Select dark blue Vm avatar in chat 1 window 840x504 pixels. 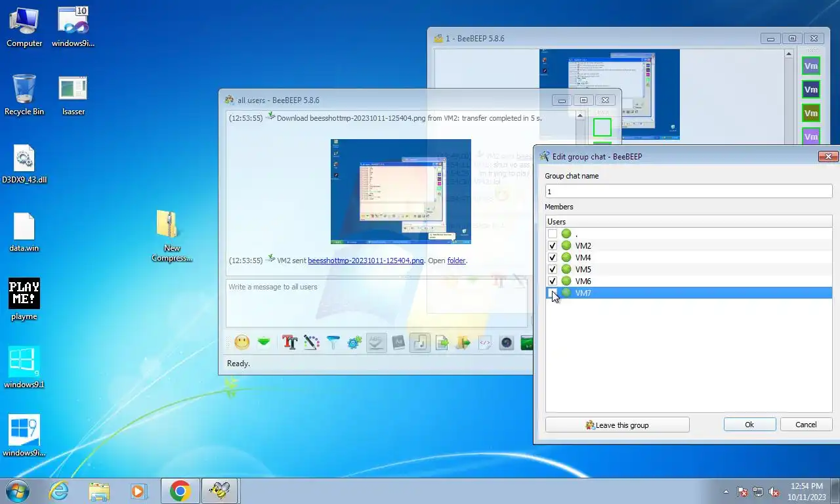coord(811,90)
